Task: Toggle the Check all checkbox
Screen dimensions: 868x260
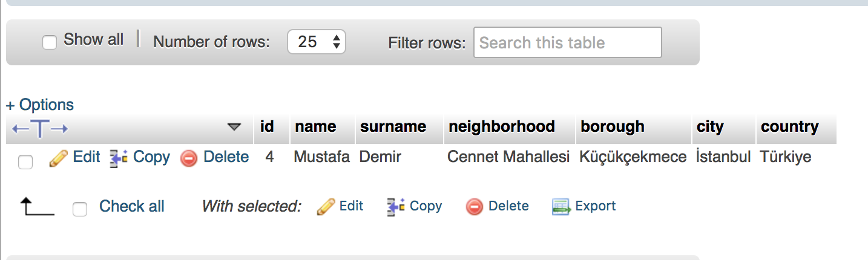Action: point(79,209)
